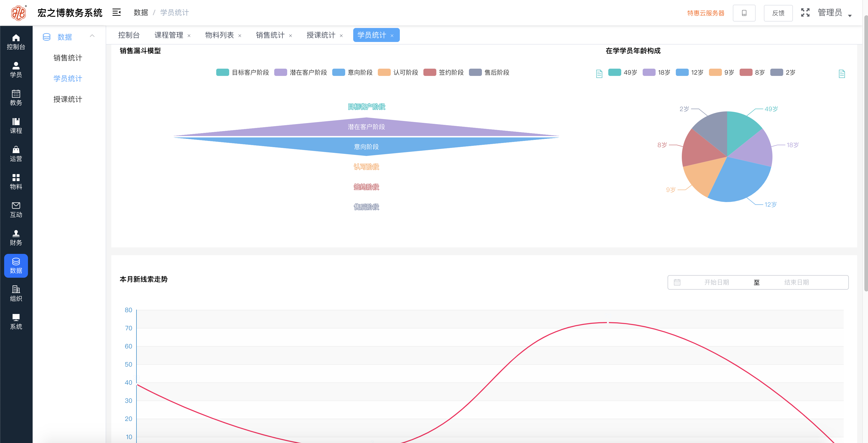This screenshot has height=443, width=868.
Task: Click the 宏之博 logo icon
Action: point(19,13)
